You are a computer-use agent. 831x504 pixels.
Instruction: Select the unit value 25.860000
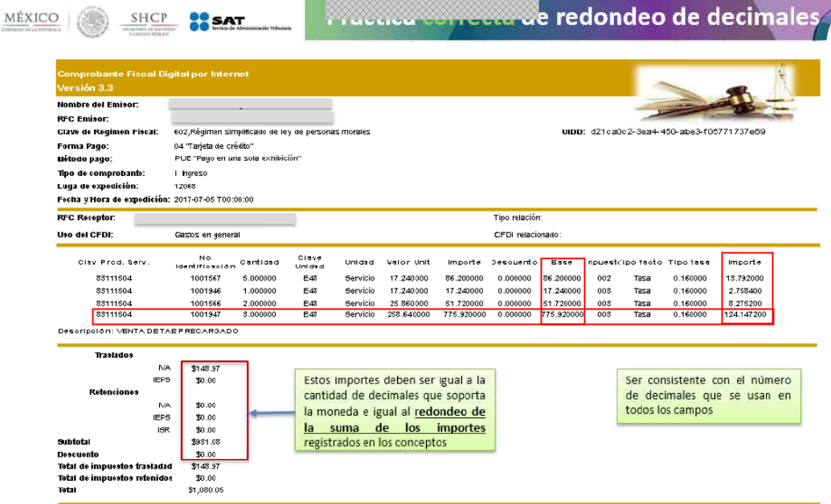coord(409,304)
